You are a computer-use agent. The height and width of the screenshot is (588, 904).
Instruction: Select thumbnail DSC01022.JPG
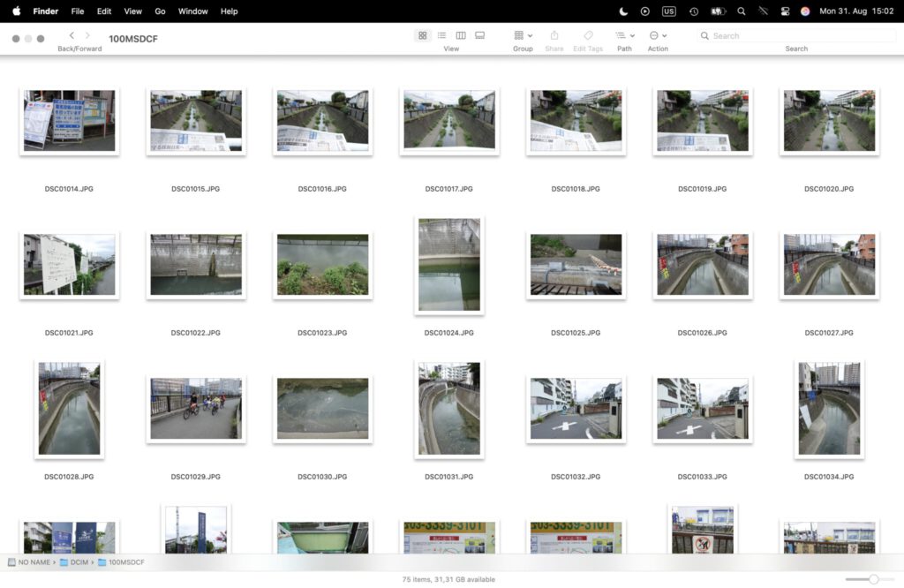click(x=196, y=265)
